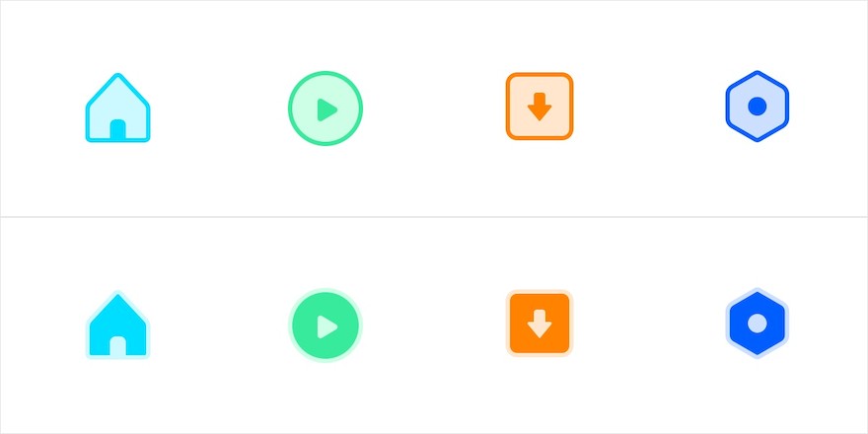The height and width of the screenshot is (434, 868).
Task: Click the outlined blue hexagon icon
Action: (x=757, y=107)
